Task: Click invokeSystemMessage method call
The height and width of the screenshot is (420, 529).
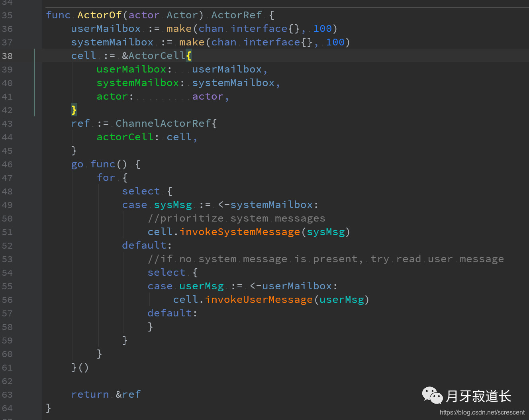Action: click(x=240, y=232)
